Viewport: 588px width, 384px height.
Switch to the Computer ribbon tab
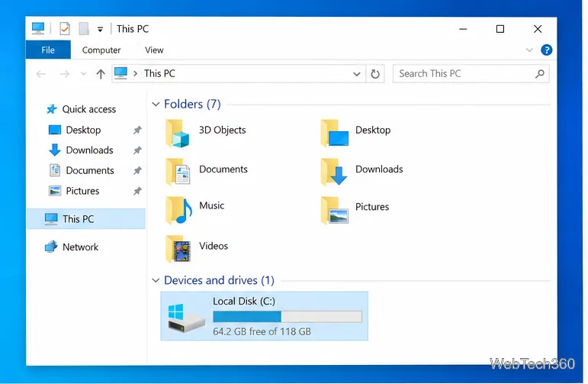click(x=101, y=50)
